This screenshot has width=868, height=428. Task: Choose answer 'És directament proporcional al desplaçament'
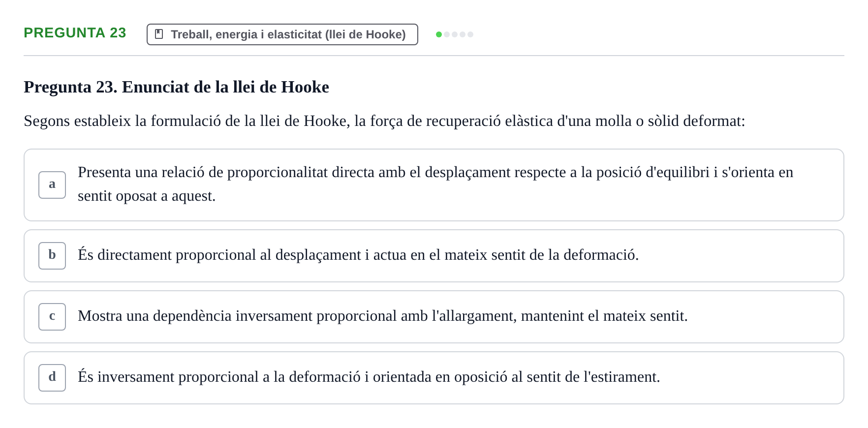[x=434, y=256]
